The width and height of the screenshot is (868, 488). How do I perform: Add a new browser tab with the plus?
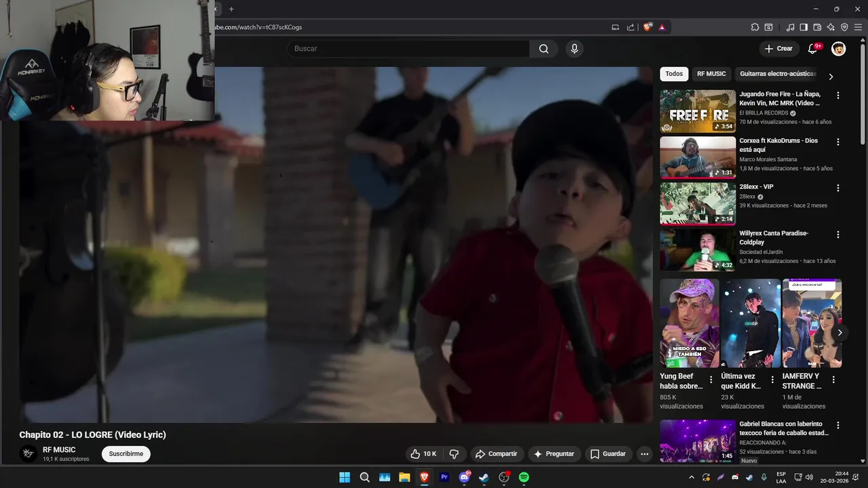point(231,9)
